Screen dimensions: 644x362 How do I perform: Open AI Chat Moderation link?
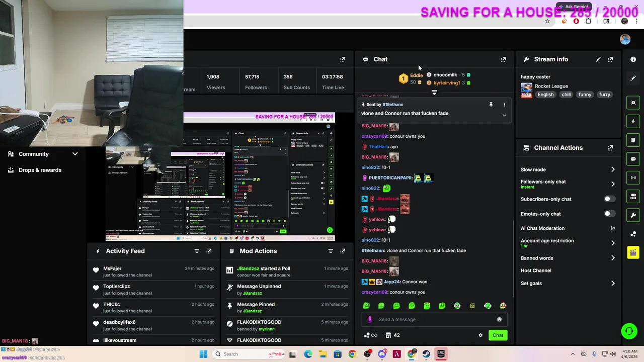click(x=568, y=228)
